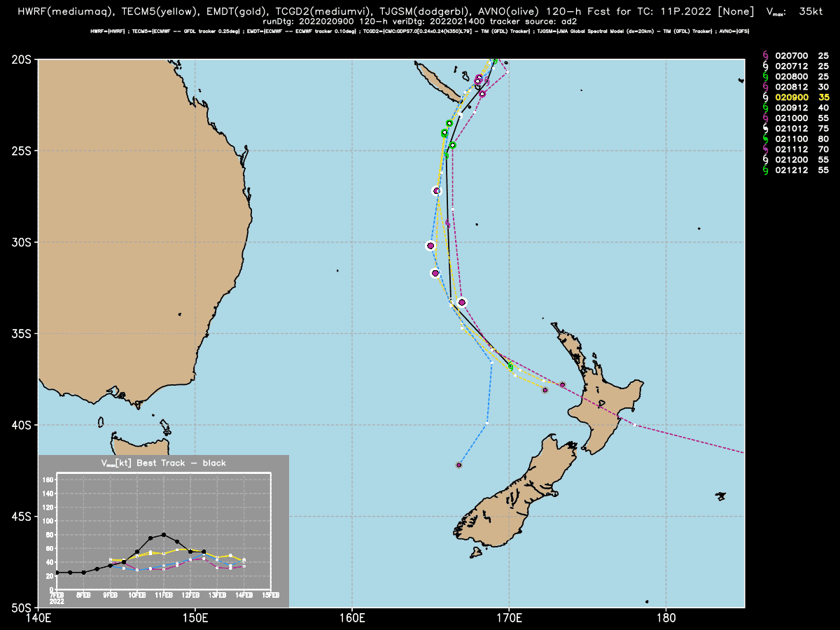Click the white-ringed marker near 27S 165E
This screenshot has width=840, height=630.
(x=437, y=190)
